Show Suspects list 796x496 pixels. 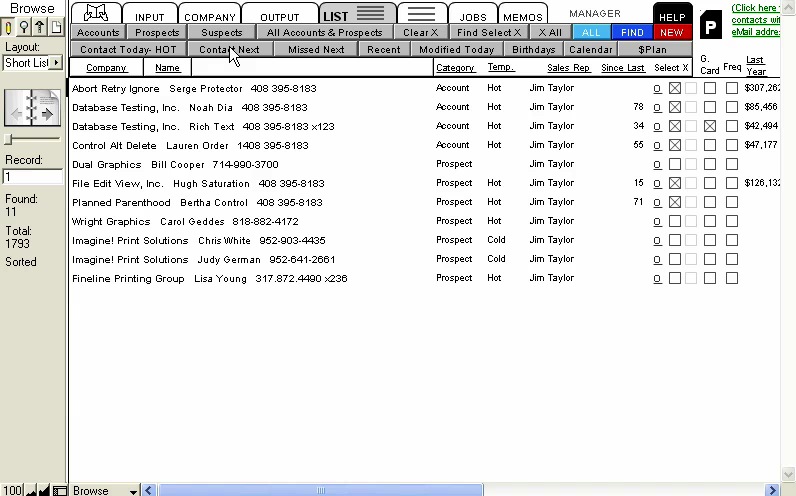point(221,32)
